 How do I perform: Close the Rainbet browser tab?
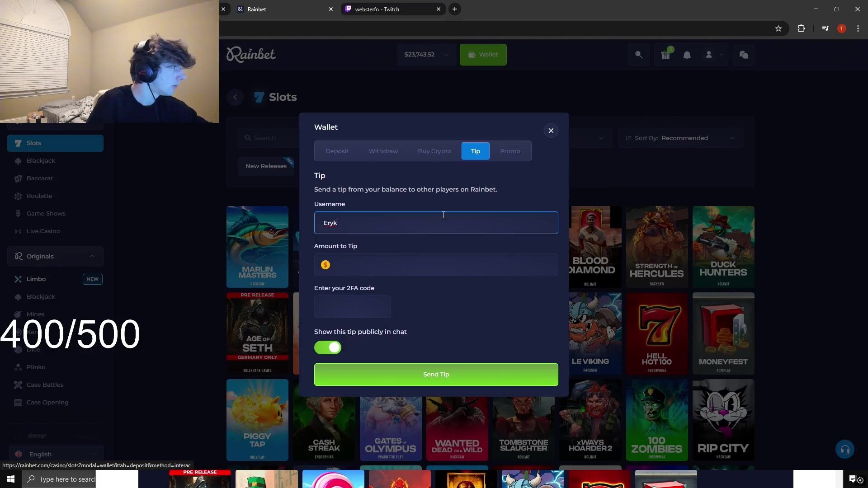(x=331, y=9)
